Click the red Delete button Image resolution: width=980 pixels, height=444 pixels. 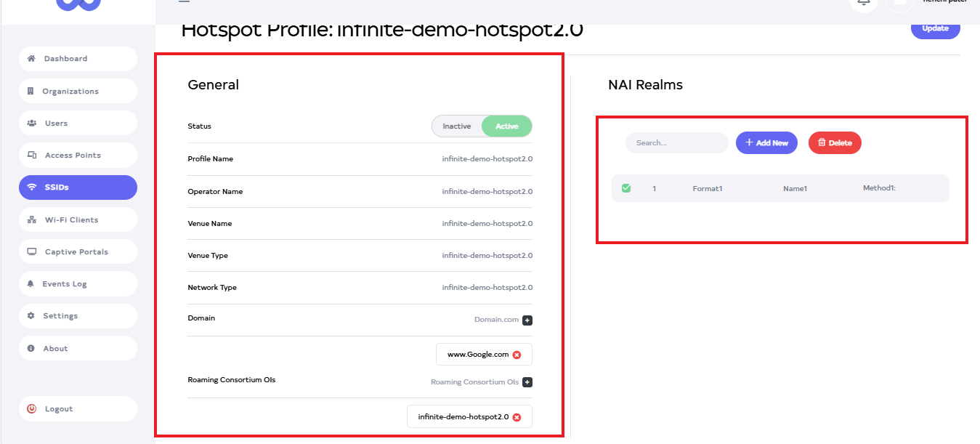coord(835,143)
